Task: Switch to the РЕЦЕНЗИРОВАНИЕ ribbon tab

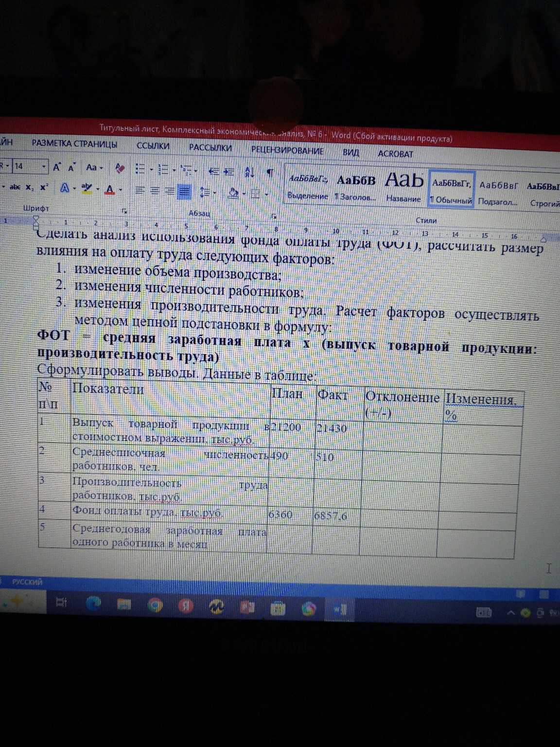Action: coord(287,151)
